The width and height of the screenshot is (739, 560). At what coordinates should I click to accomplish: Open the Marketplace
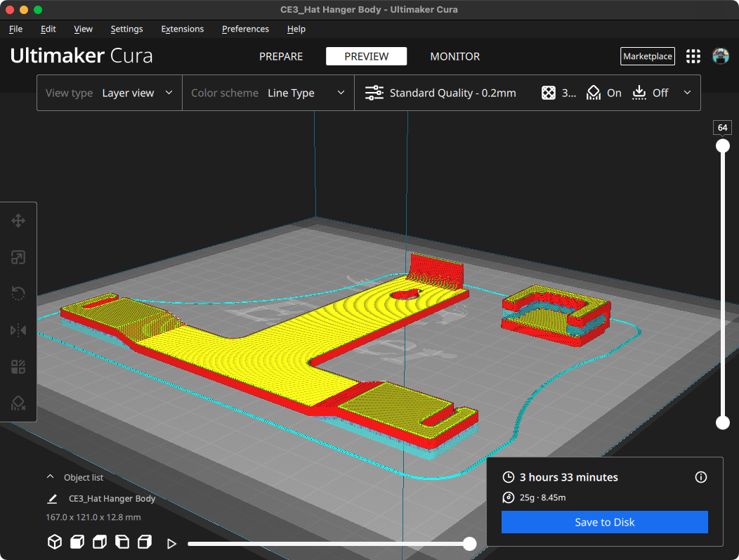[647, 56]
